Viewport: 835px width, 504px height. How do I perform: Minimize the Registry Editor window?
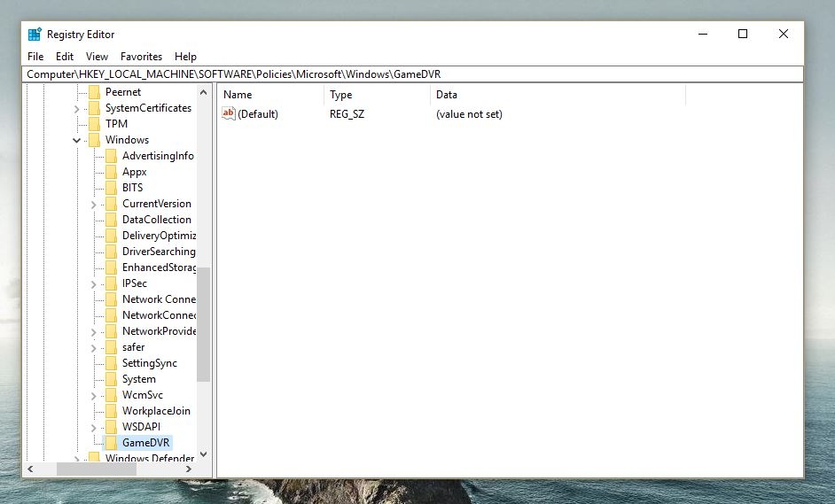coord(703,34)
